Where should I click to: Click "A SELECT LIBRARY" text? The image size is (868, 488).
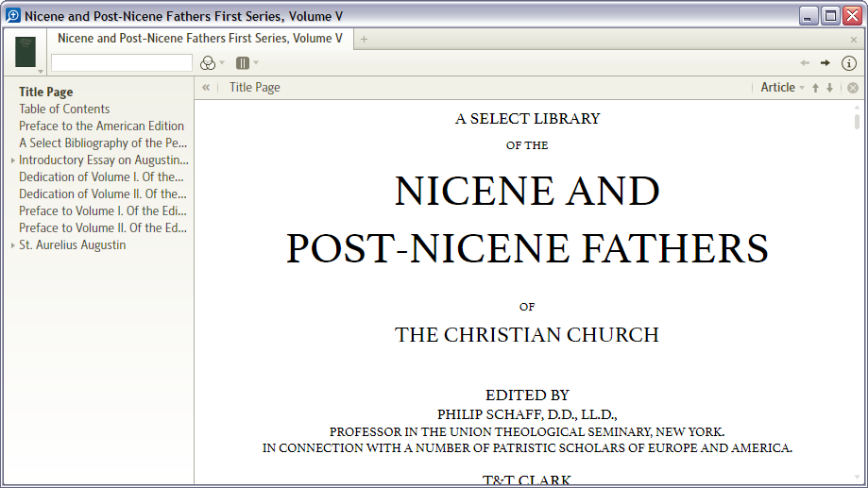pyautogui.click(x=527, y=118)
